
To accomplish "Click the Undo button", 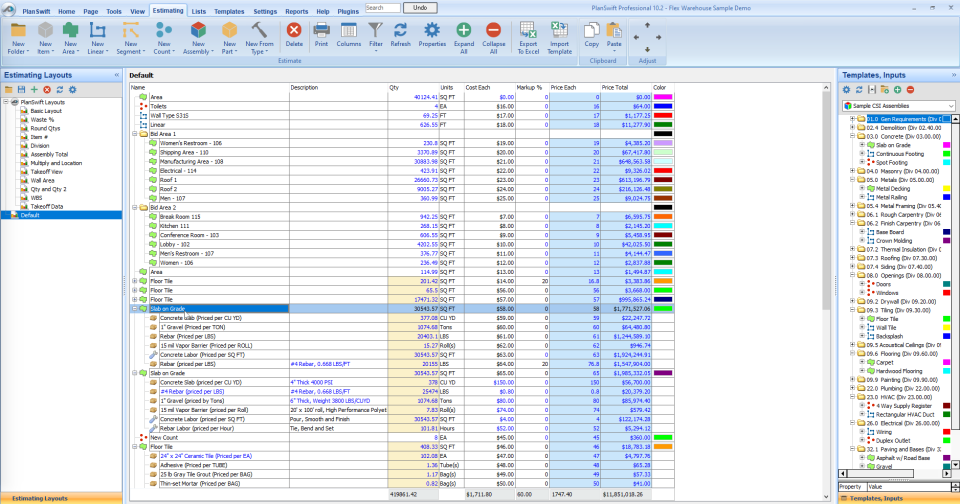I will click(x=420, y=8).
